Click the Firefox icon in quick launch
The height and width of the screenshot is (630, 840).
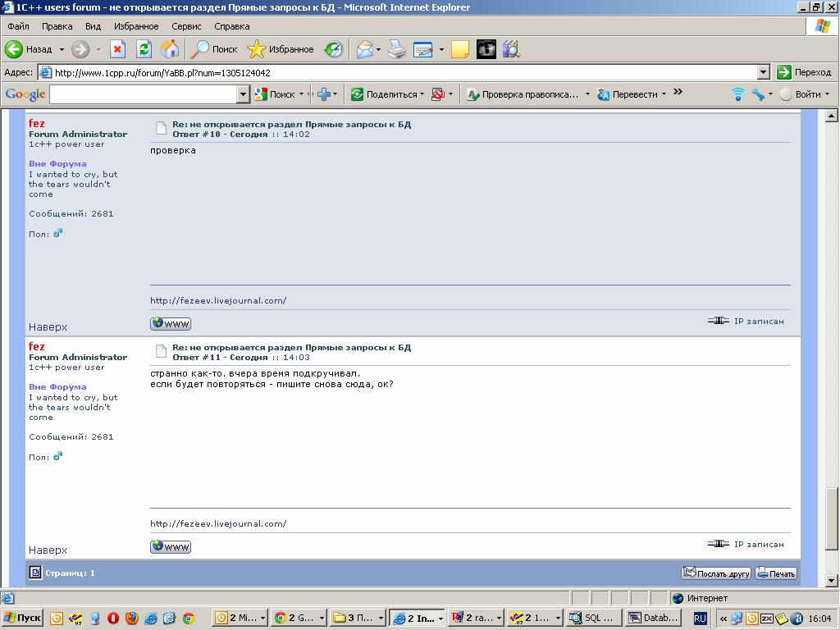click(132, 618)
